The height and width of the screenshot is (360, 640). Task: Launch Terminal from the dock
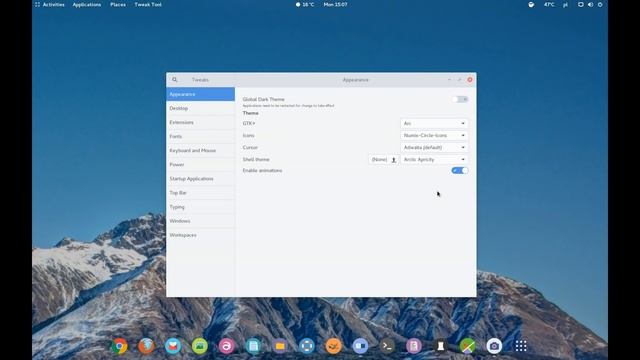click(387, 346)
